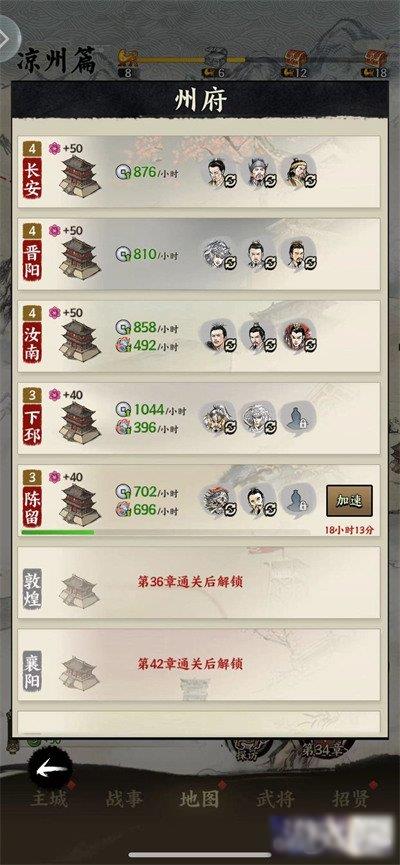Open treasure chest reward at 12

(x=295, y=58)
